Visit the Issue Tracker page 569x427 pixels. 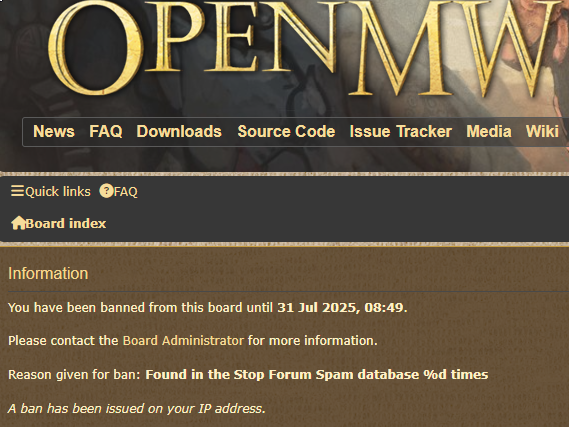pos(401,131)
